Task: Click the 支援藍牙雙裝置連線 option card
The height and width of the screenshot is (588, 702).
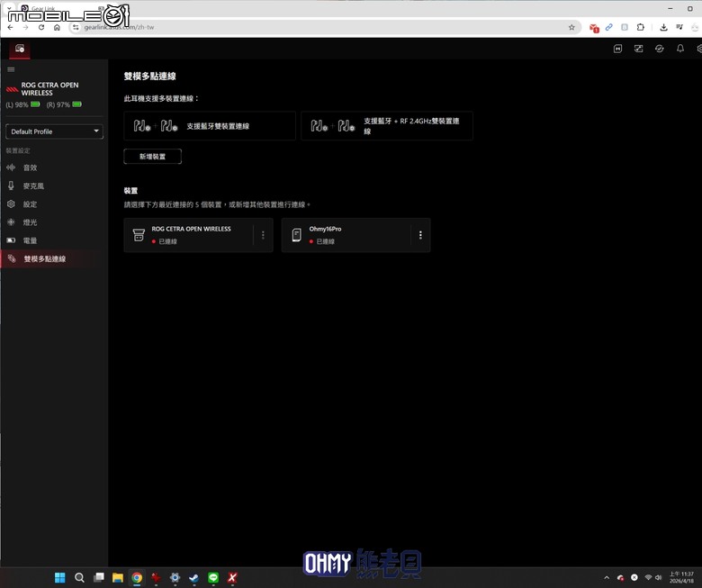Action: click(210, 126)
